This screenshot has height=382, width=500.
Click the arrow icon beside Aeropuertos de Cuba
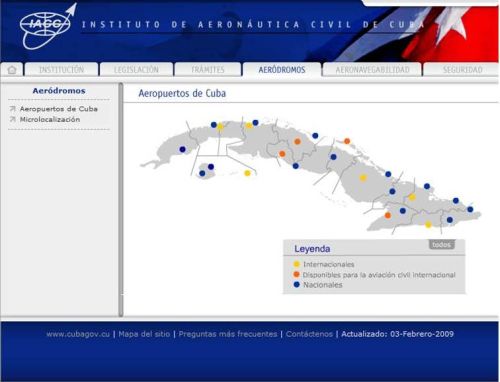[13, 109]
